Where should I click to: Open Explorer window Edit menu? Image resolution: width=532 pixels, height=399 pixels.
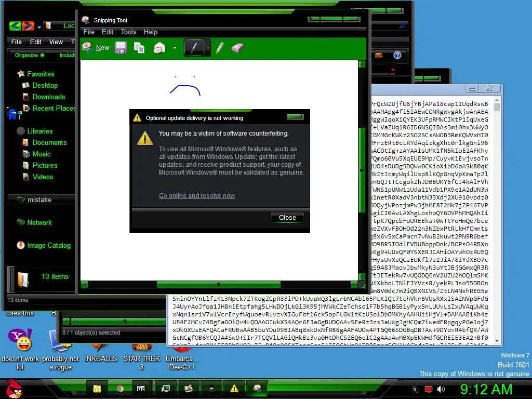(x=35, y=42)
